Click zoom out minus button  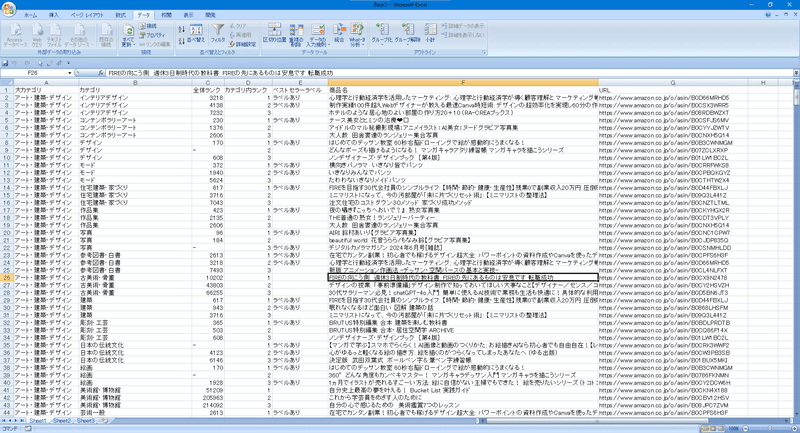(x=745, y=428)
